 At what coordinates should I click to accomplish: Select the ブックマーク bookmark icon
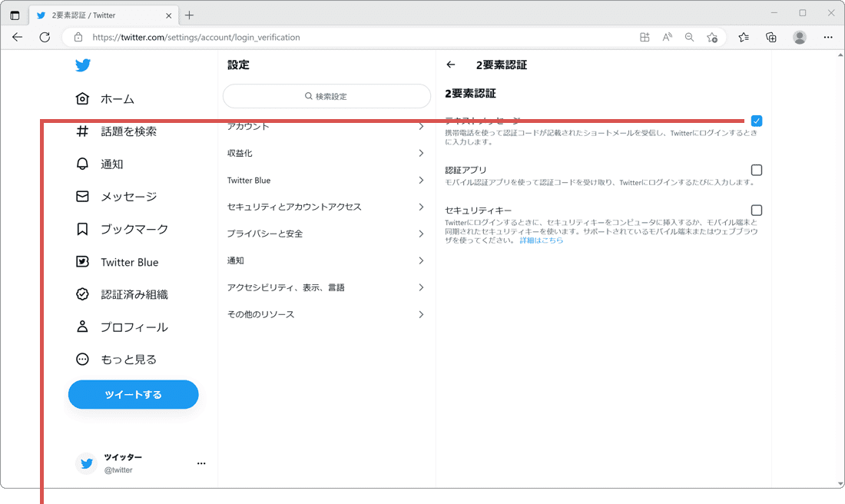pyautogui.click(x=82, y=229)
